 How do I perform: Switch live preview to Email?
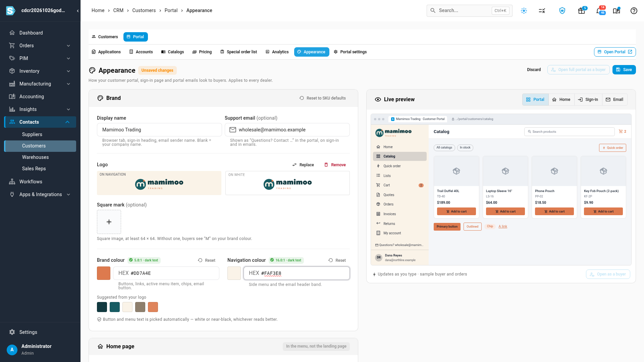(x=614, y=100)
